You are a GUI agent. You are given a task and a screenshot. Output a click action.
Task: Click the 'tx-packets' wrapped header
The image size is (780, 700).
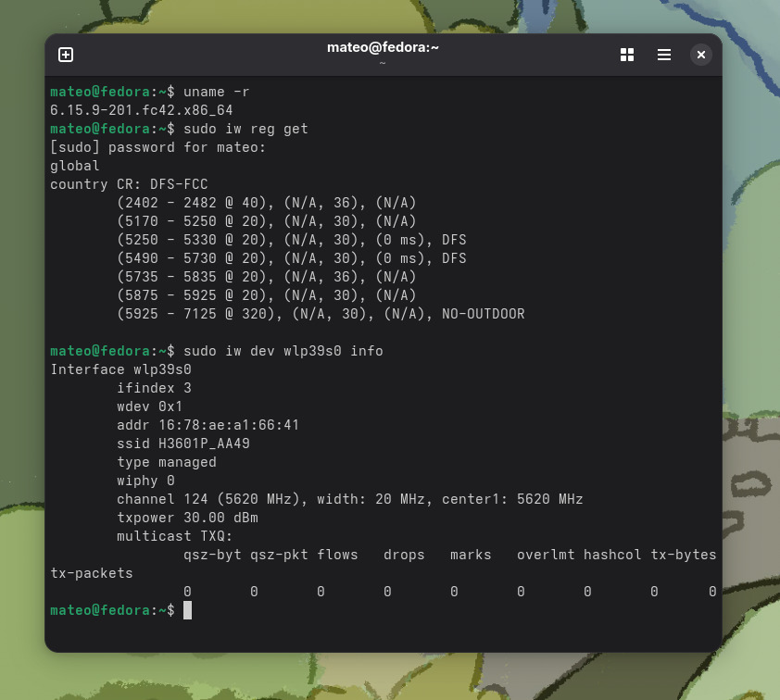92,573
